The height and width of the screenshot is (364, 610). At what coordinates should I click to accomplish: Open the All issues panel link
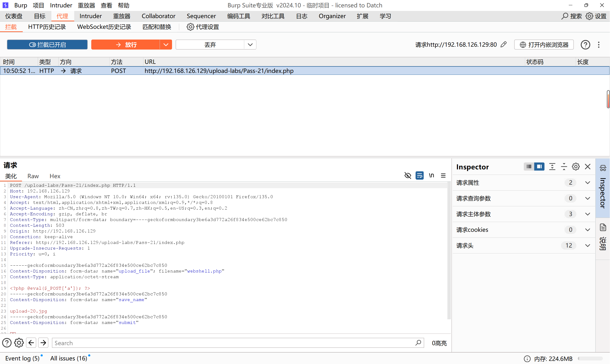[x=69, y=358]
